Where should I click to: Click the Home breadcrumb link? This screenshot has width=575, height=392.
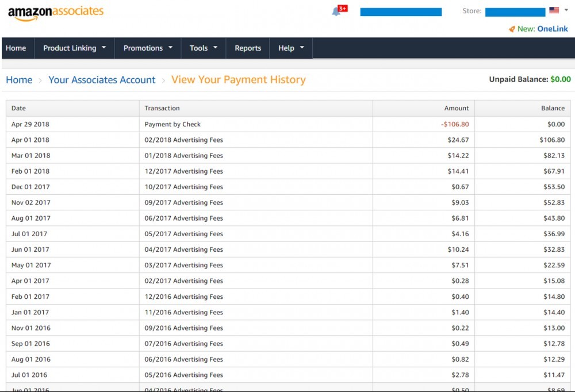click(19, 80)
